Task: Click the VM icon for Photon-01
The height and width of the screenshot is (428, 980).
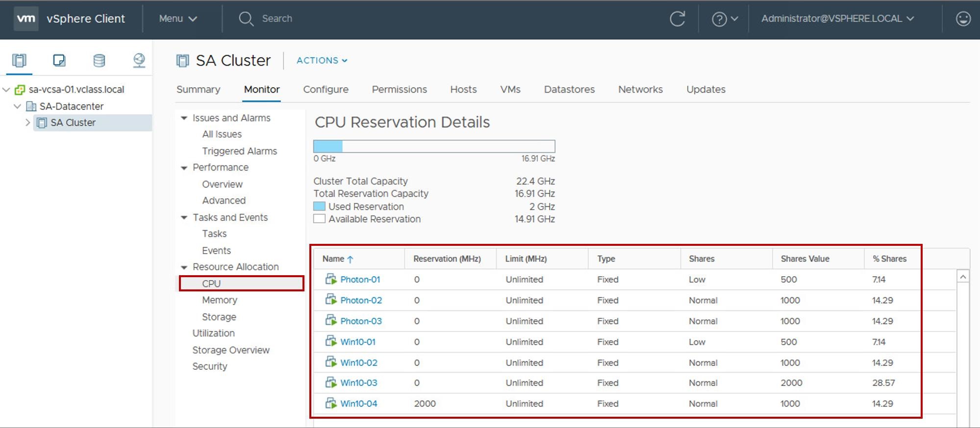Action: point(331,279)
